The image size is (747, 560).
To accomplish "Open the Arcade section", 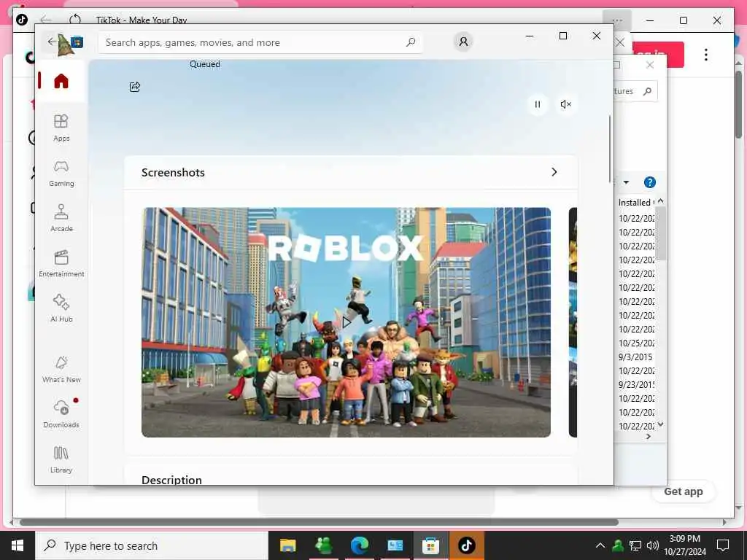I will pos(61,218).
